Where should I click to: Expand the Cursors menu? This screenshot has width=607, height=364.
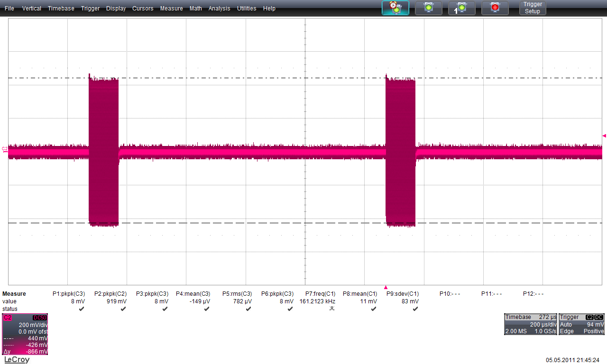click(x=143, y=9)
